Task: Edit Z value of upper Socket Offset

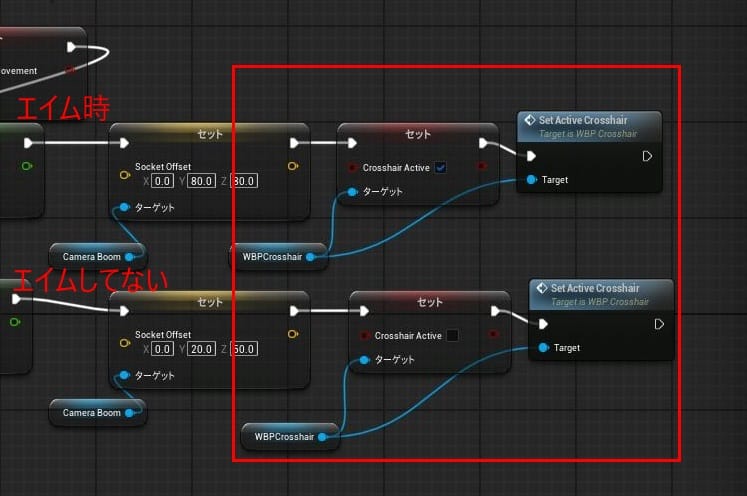Action: pos(244,181)
